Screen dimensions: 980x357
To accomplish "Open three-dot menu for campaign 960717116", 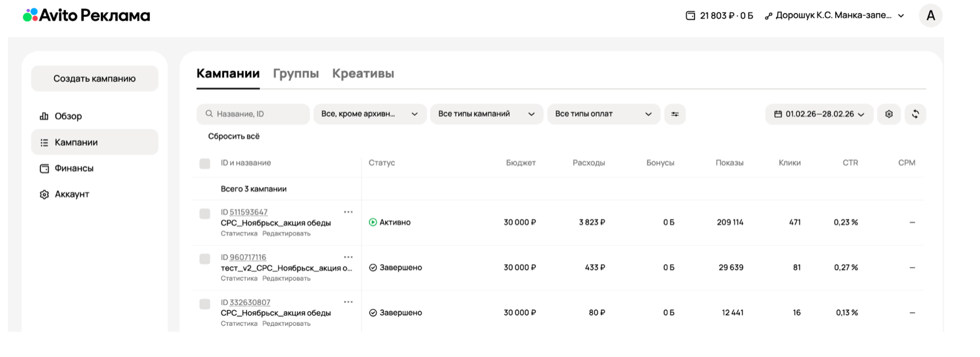I will 348,257.
